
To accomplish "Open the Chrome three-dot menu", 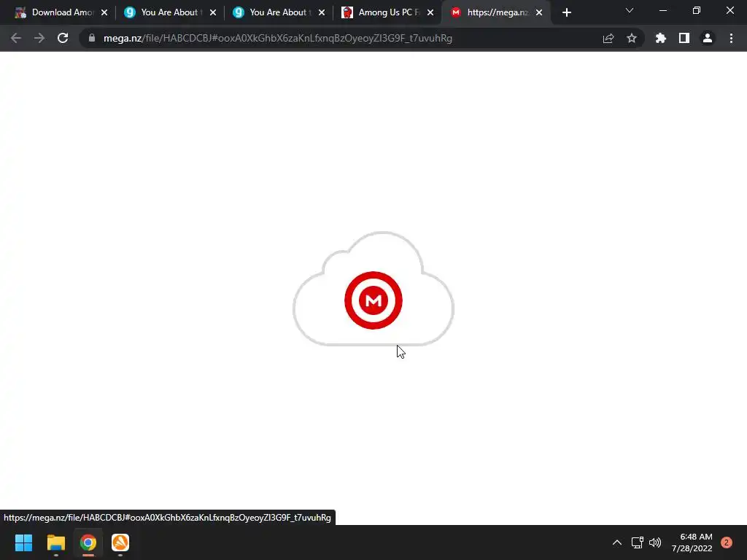I will tap(731, 38).
